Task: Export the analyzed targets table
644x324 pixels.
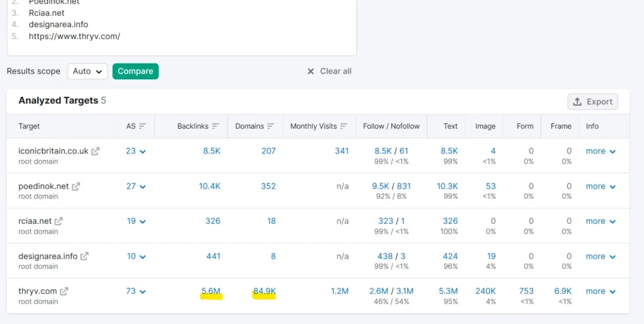Action: pos(592,102)
